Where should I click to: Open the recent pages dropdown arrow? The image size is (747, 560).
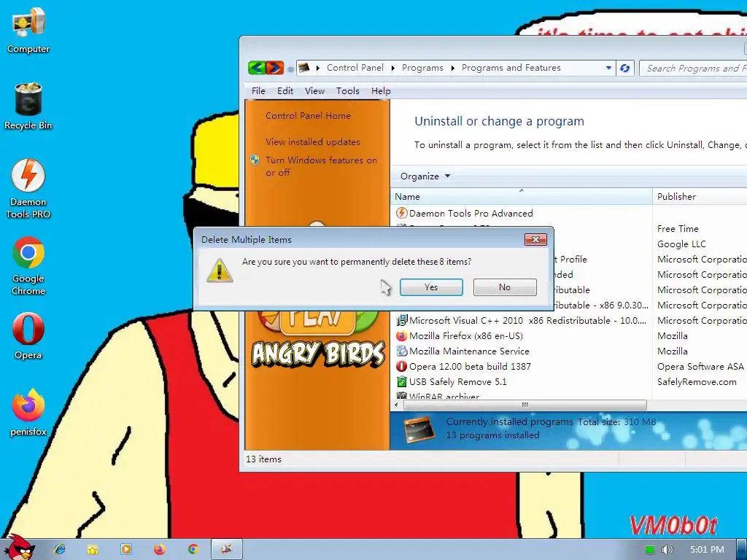pyautogui.click(x=290, y=69)
